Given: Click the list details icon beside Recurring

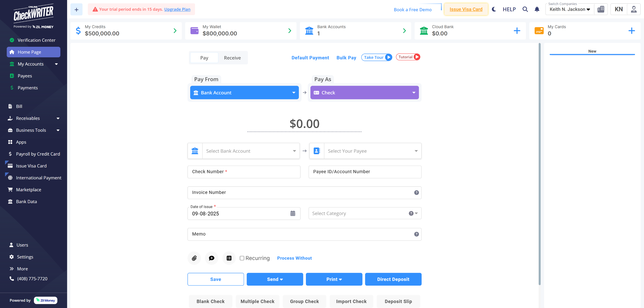Looking at the screenshot, I should tap(229, 258).
